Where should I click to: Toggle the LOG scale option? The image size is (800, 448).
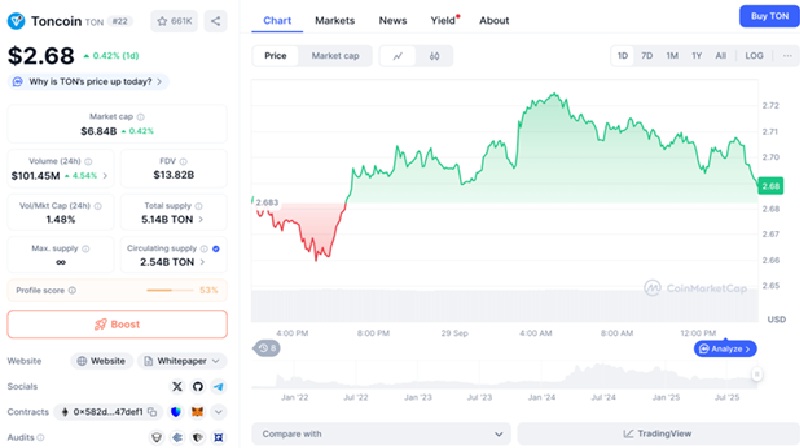(x=754, y=56)
